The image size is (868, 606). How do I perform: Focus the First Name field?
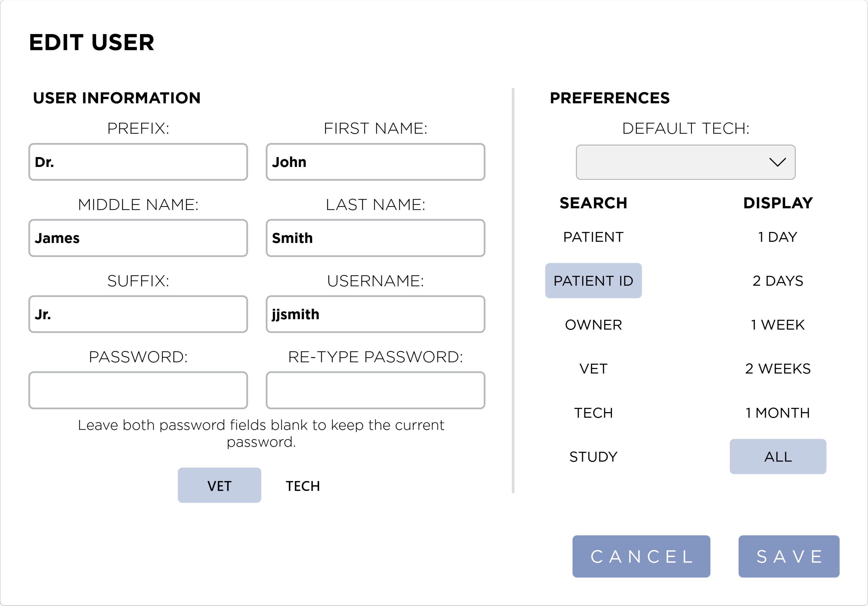tap(375, 162)
